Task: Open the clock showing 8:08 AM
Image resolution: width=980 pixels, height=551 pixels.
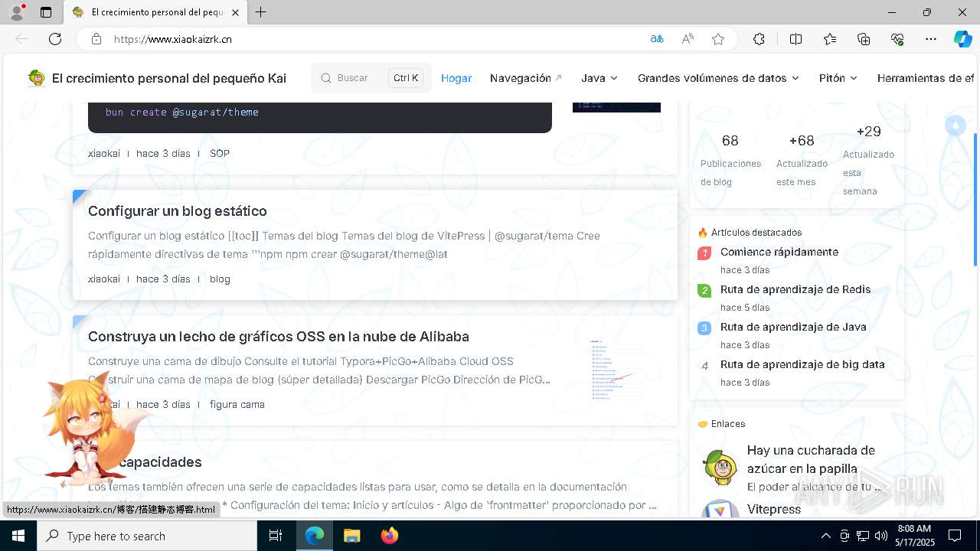Action: [x=914, y=536]
